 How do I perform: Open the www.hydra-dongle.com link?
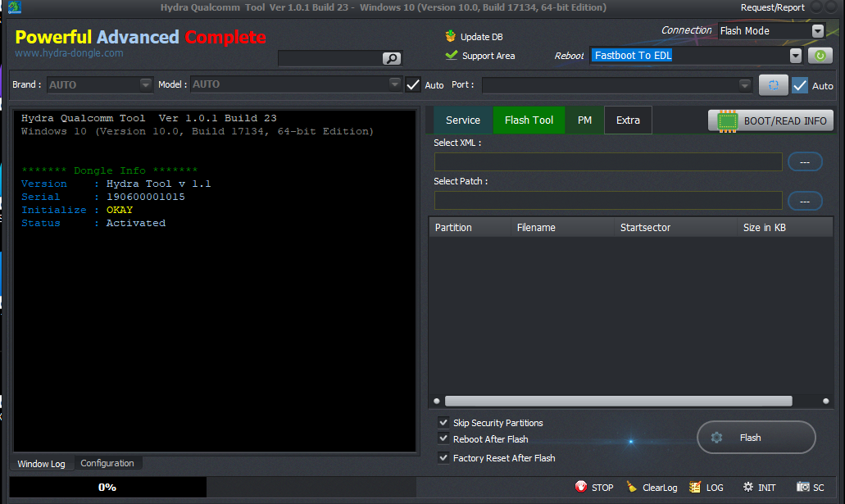tap(69, 53)
